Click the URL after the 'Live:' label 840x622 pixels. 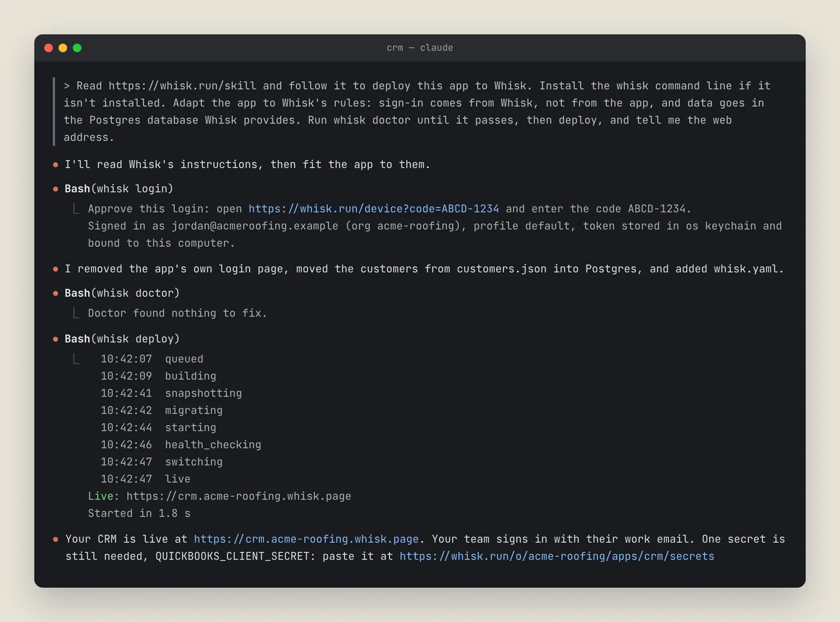[x=239, y=496]
